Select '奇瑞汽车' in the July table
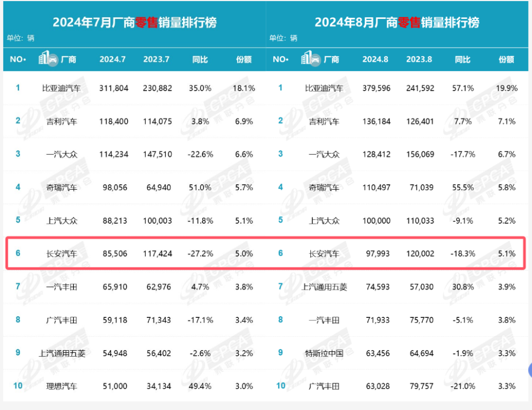 (x=62, y=188)
